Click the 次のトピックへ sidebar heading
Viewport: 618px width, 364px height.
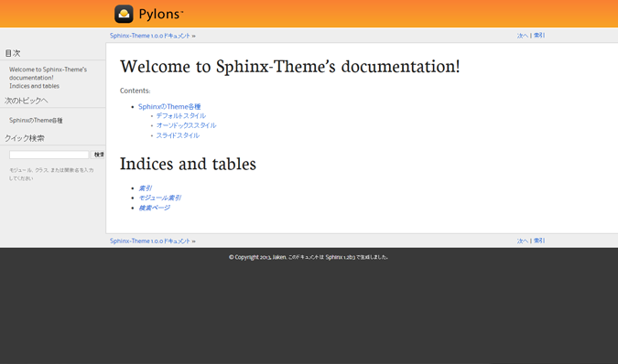(27, 101)
